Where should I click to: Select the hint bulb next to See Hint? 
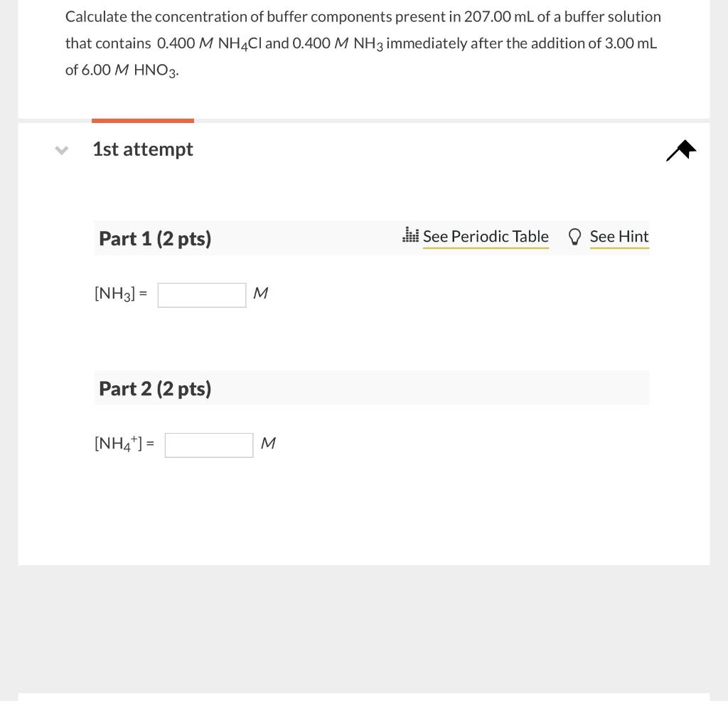(575, 236)
